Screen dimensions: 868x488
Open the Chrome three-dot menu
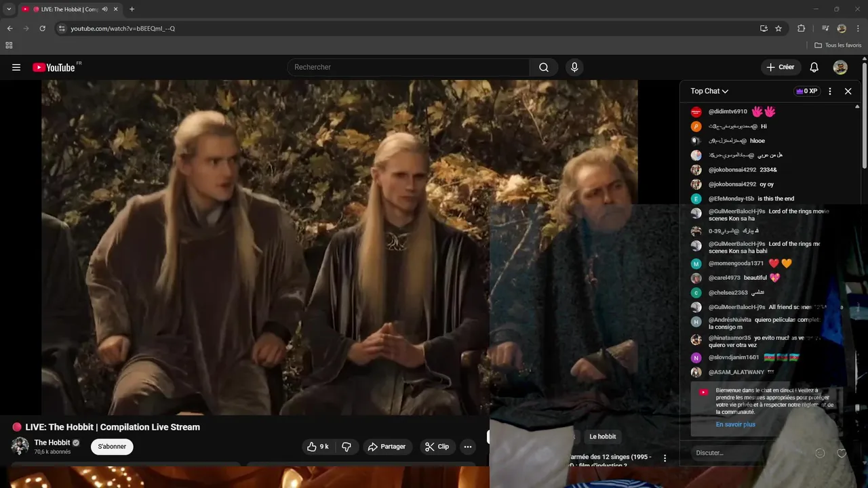tap(859, 28)
